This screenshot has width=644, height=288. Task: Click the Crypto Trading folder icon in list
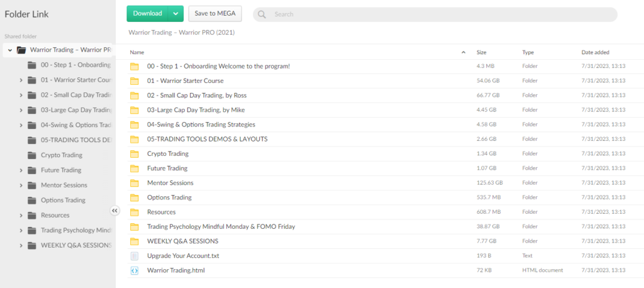pyautogui.click(x=134, y=154)
